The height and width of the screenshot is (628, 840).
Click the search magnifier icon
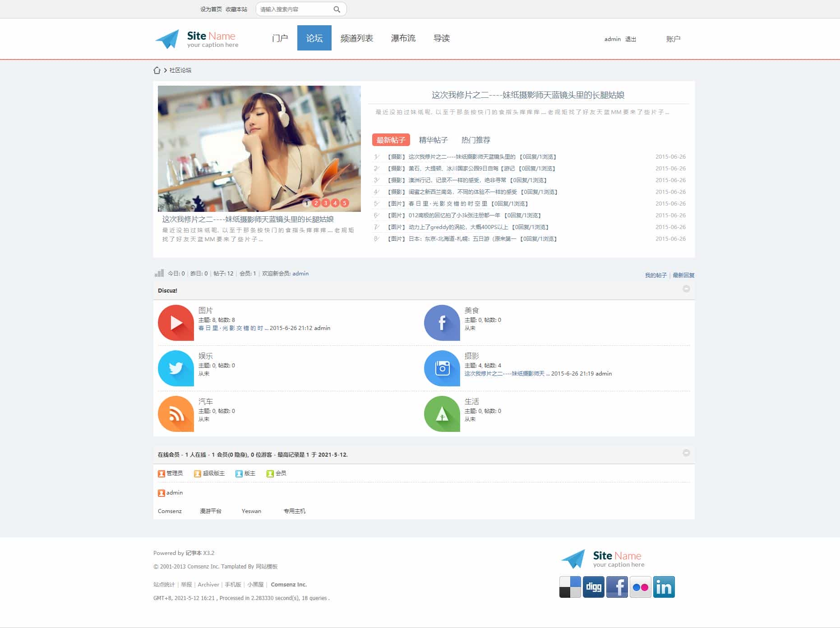337,9
